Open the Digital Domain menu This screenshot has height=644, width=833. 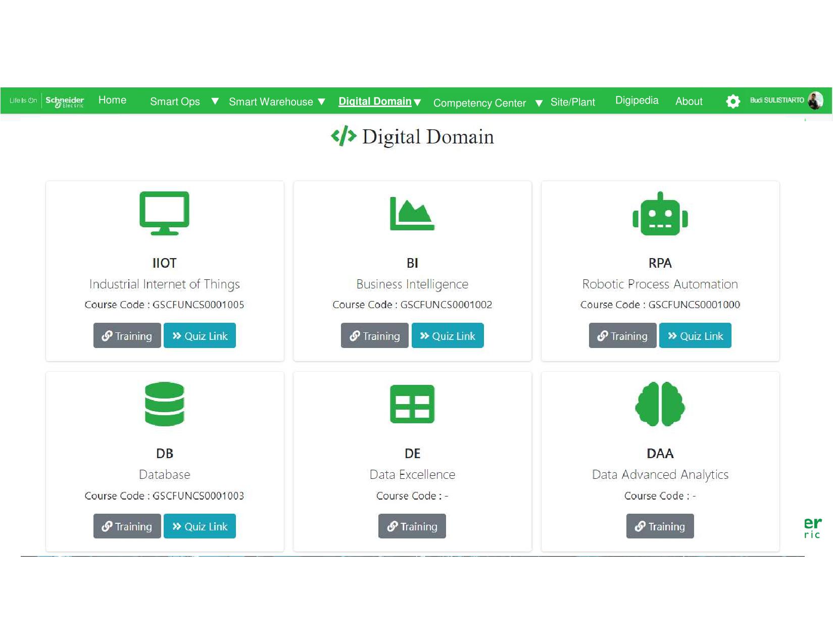pos(379,102)
